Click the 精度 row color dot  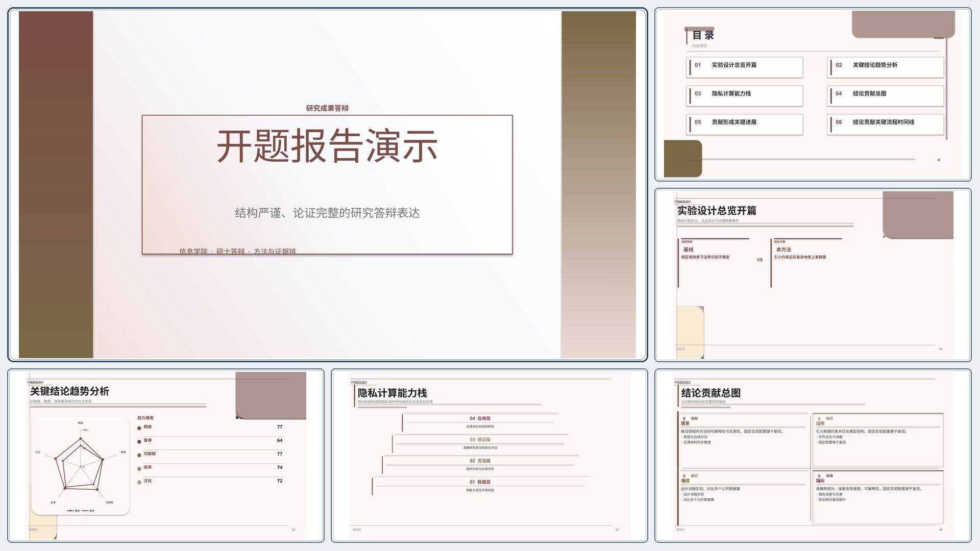(139, 428)
